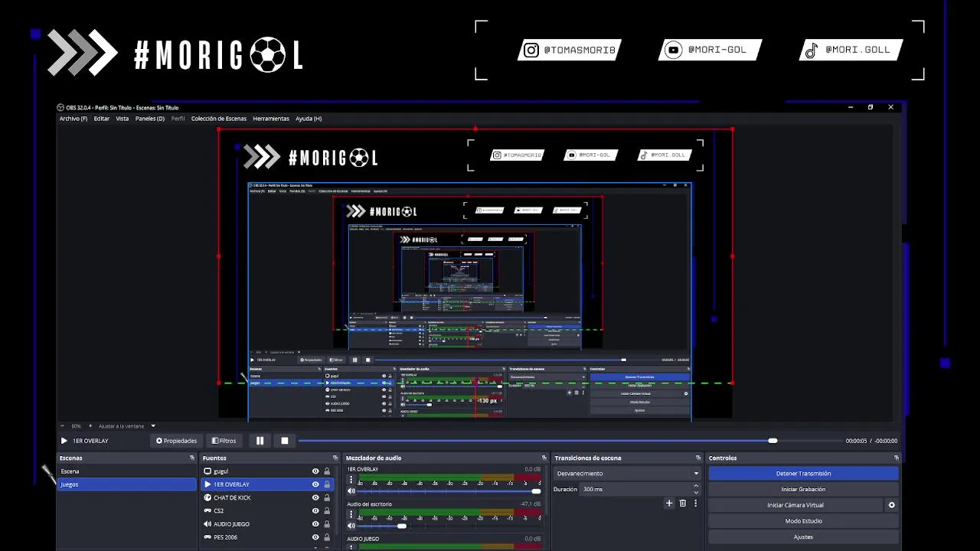Viewport: 980px width, 551px height.
Task: Pop out the Transiciones de escena dock
Action: (698, 458)
